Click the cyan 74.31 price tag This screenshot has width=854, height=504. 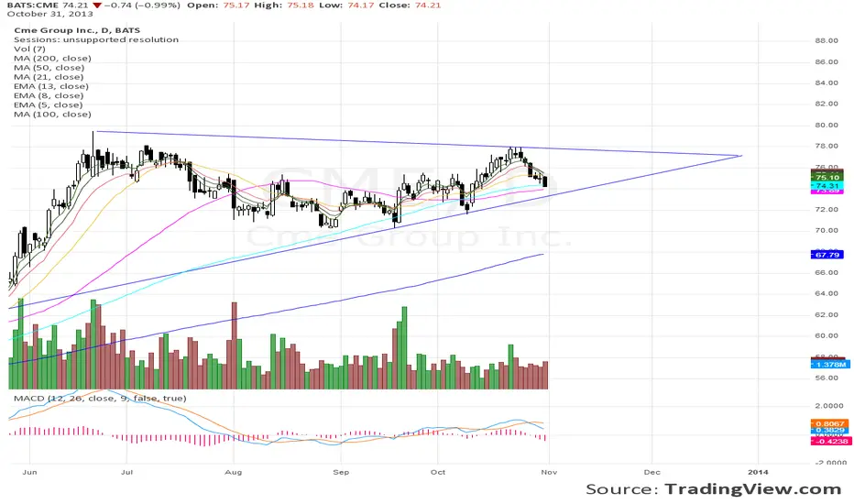[x=827, y=186]
